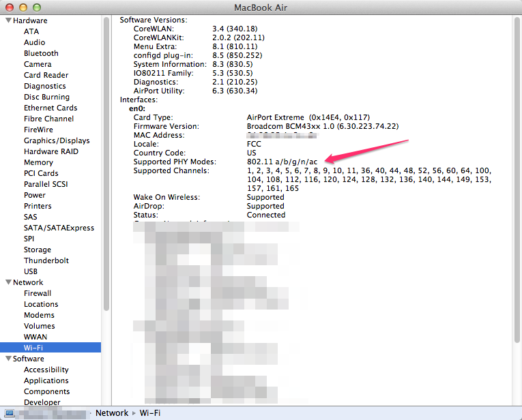Zoom the window with green button

[x=37, y=7]
